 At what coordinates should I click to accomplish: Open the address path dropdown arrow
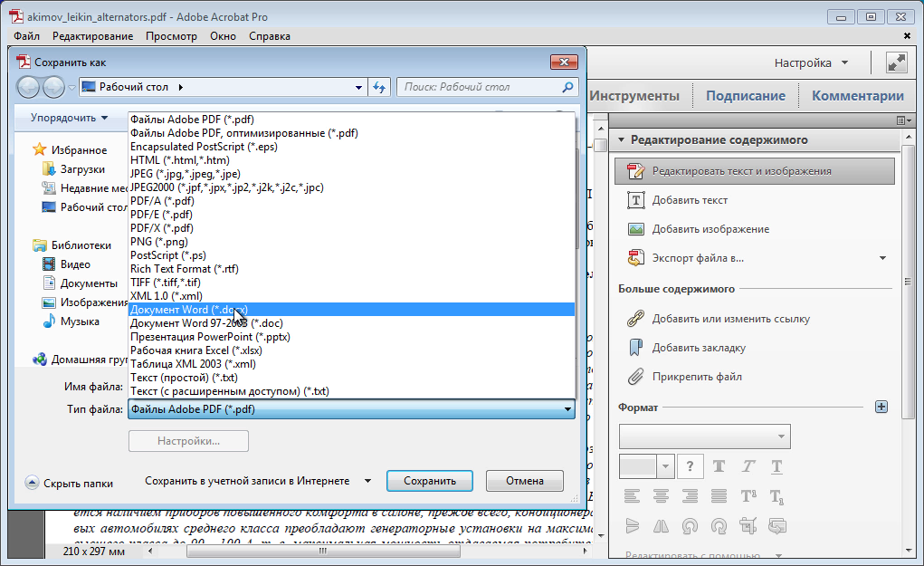[358, 87]
